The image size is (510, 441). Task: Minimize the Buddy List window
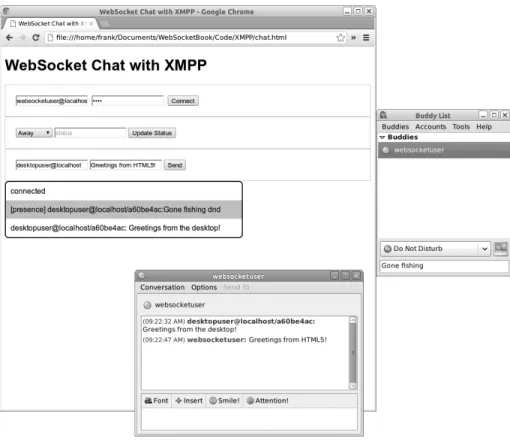[x=483, y=115]
